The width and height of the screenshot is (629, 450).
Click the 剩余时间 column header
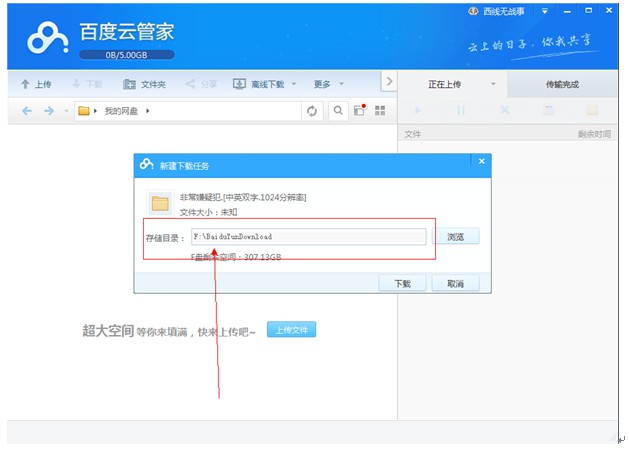[x=594, y=134]
